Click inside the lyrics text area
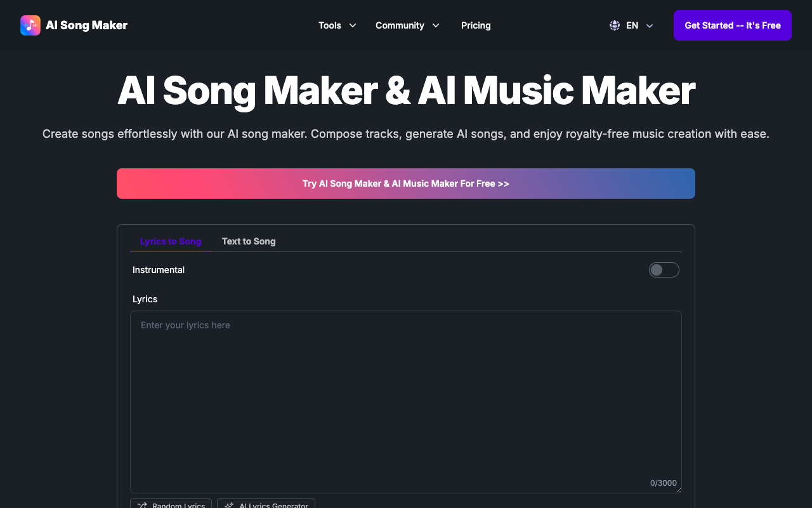Viewport: 812px width, 508px height. pos(406,402)
